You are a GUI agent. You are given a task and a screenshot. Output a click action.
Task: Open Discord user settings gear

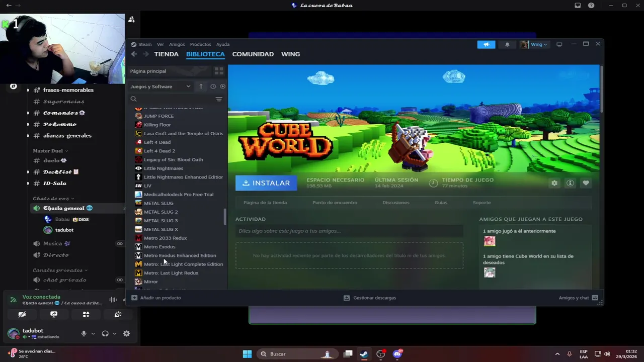coord(126,333)
